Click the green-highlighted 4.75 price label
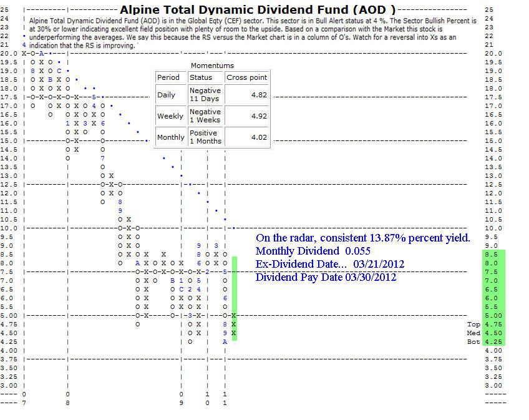The width and height of the screenshot is (529, 420). click(493, 325)
